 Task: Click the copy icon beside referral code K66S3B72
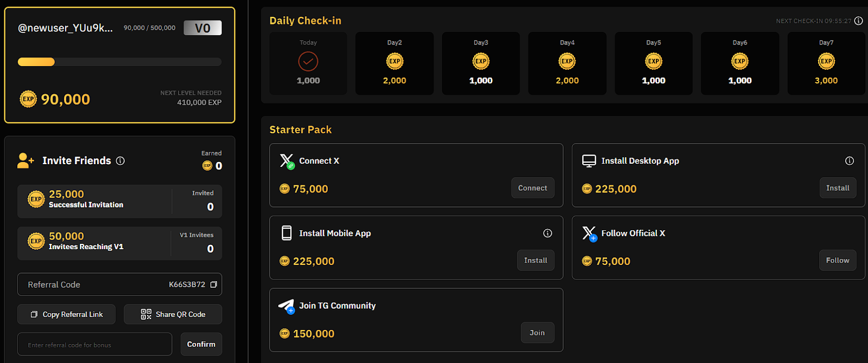click(x=214, y=284)
